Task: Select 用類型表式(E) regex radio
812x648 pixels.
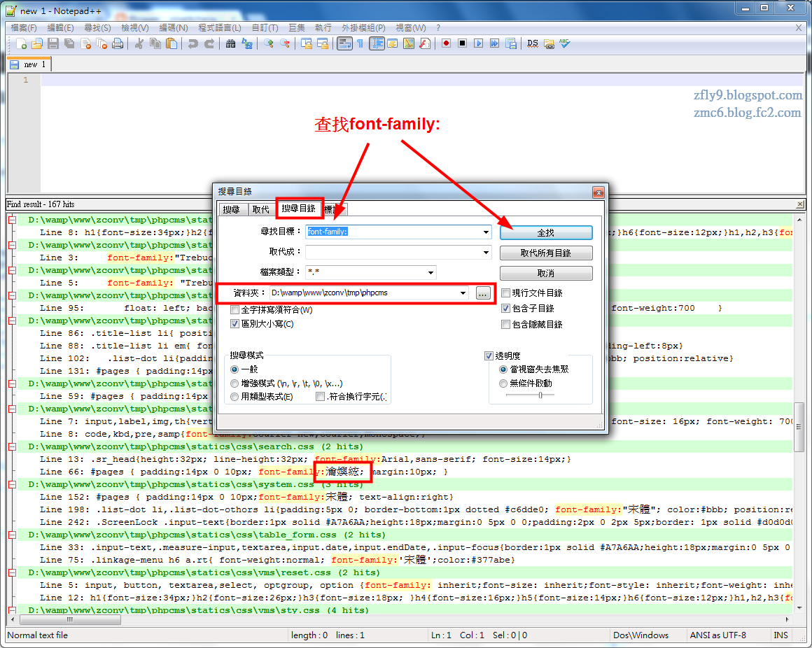Action: coord(234,397)
